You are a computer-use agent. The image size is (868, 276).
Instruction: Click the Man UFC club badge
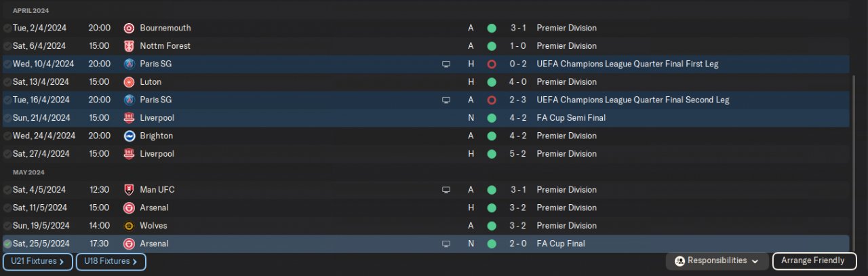coord(129,190)
